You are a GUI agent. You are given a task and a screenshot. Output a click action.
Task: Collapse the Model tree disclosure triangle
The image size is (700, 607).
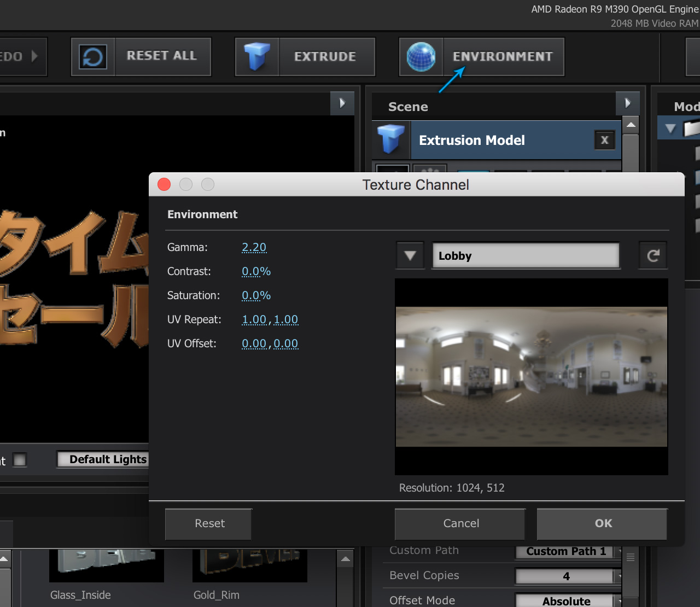tap(670, 129)
